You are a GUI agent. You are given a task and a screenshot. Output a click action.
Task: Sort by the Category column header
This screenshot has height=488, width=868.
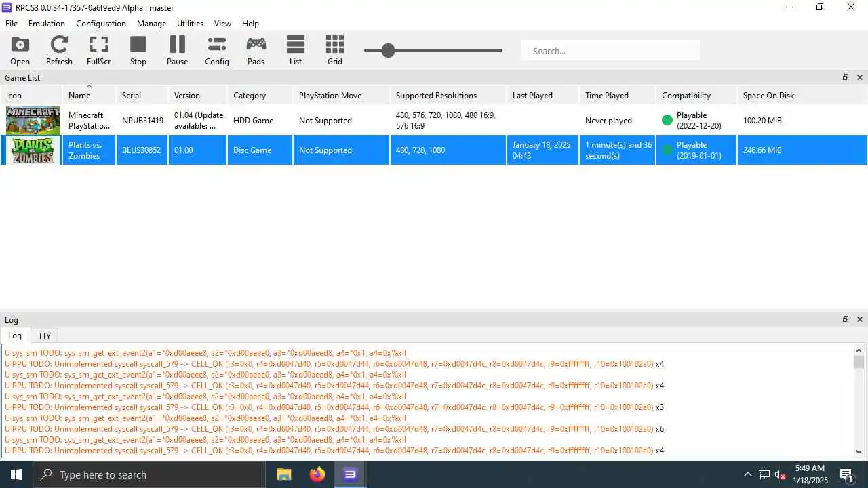(x=260, y=95)
